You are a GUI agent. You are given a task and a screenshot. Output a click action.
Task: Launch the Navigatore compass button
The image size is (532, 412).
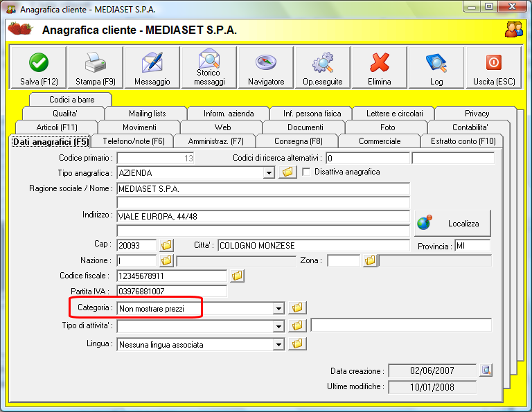pos(266,67)
